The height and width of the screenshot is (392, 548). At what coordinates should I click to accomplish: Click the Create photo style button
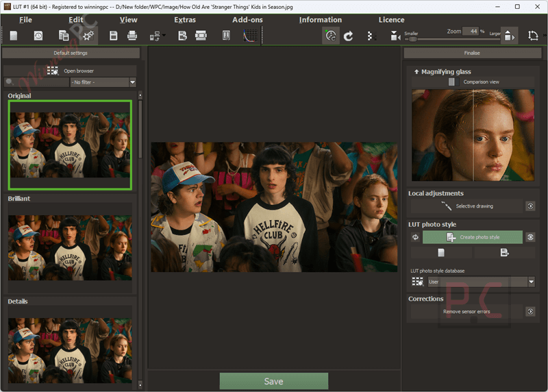pos(473,237)
